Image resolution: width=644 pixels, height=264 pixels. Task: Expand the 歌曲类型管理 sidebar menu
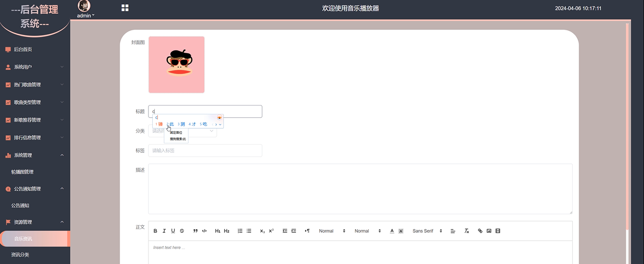[x=35, y=102]
